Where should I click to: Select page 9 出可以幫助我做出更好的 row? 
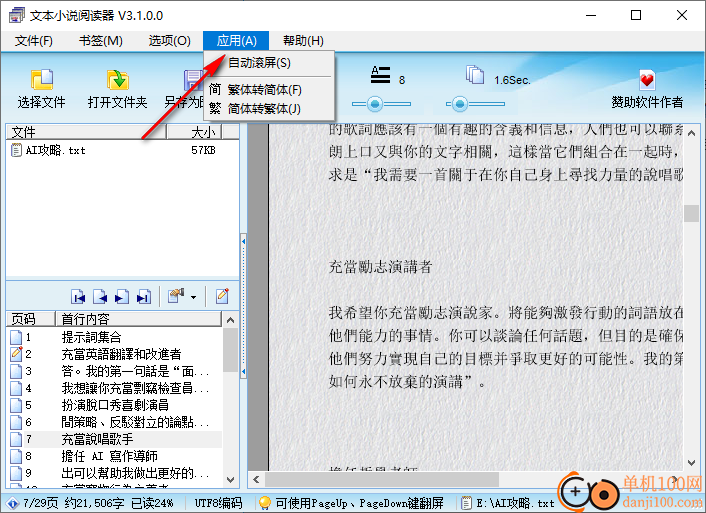[115, 473]
